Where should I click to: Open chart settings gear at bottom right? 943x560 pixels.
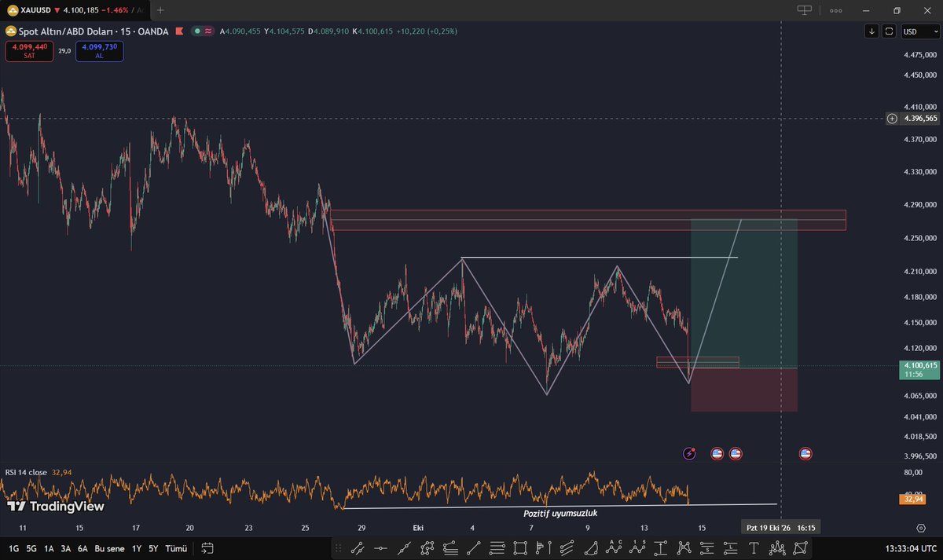[x=920, y=528]
